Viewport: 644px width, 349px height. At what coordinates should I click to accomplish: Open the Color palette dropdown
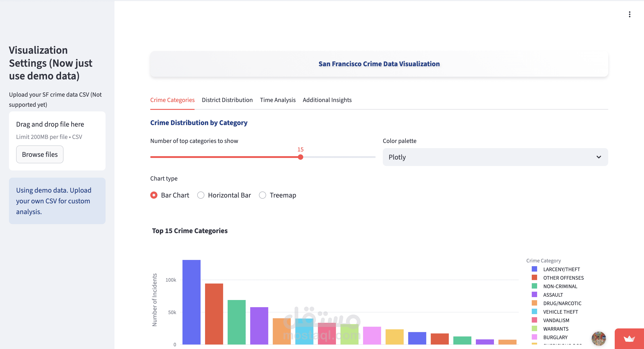coord(495,157)
